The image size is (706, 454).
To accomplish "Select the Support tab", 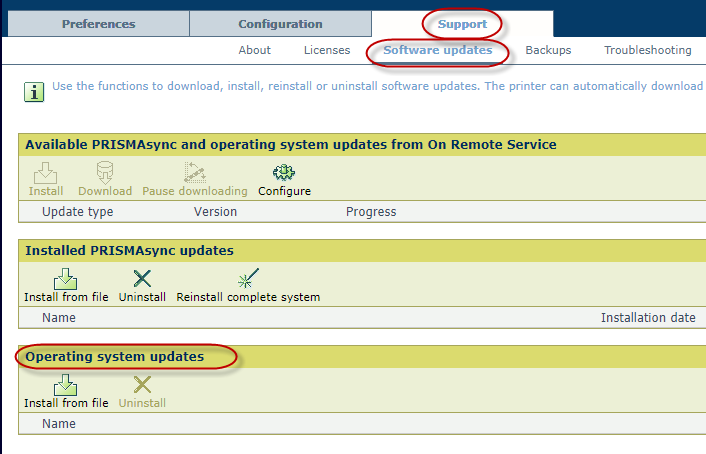I will tap(462, 24).
